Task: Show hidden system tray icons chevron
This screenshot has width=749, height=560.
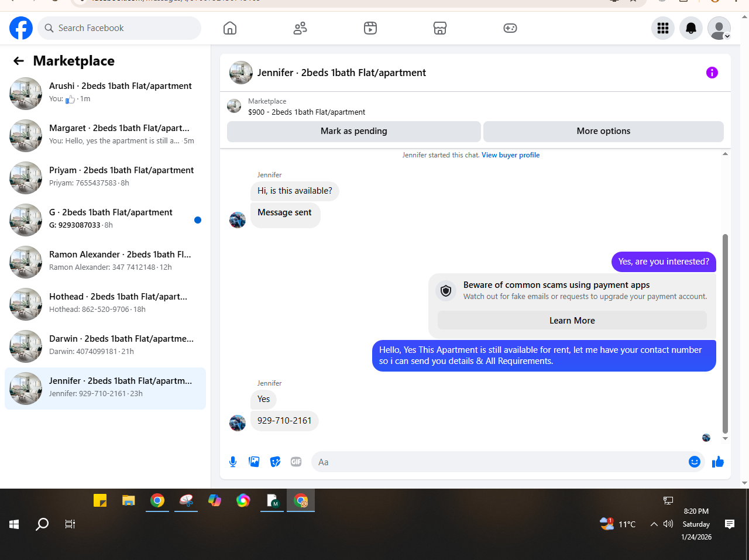Action: click(x=654, y=524)
